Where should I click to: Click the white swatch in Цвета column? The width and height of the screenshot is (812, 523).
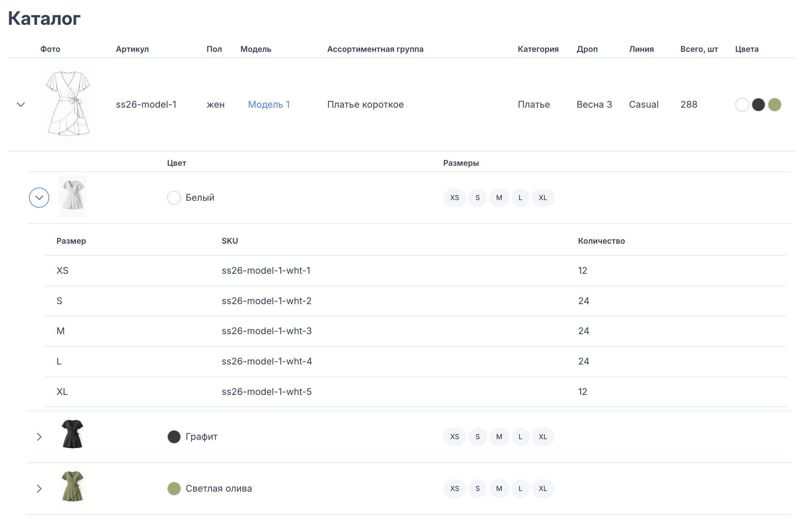pyautogui.click(x=742, y=105)
